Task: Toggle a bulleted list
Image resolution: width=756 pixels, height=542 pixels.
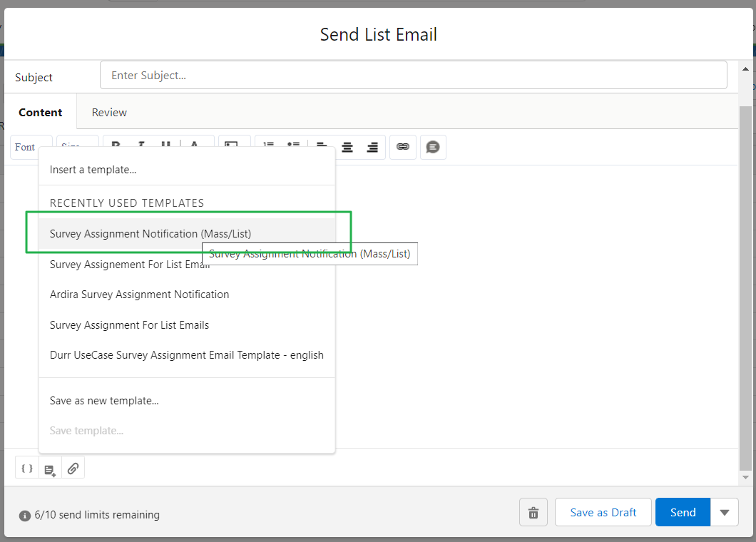Action: coord(293,147)
